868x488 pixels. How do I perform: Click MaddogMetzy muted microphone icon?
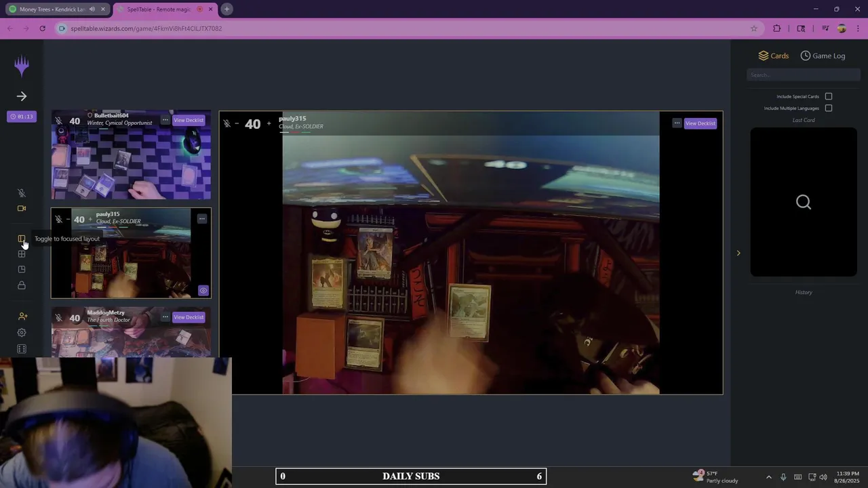[59, 318]
